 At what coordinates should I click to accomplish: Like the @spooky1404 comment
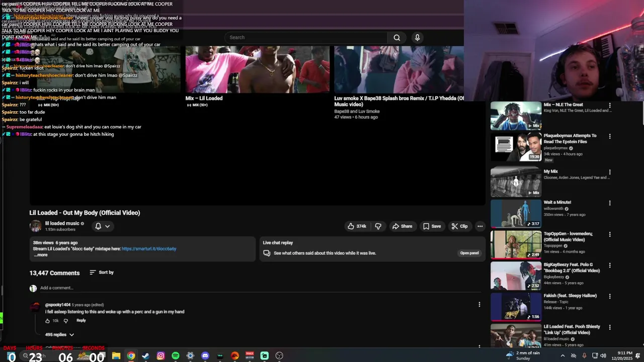coord(48,321)
